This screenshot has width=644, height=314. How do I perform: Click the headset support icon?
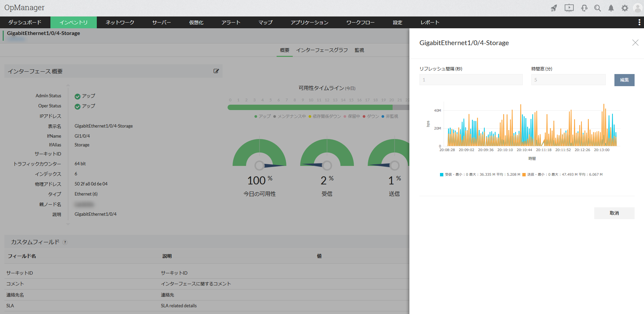pos(584,8)
